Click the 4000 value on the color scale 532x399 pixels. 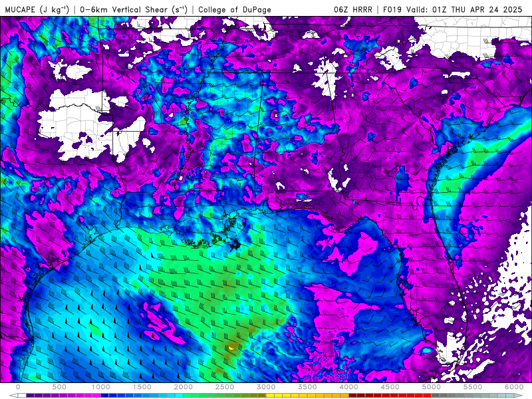pyautogui.click(x=349, y=387)
